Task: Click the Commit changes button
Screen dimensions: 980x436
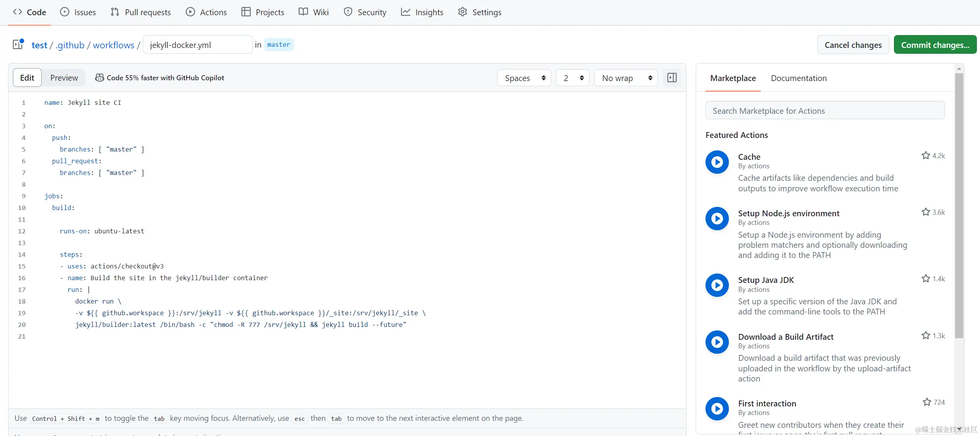Action: 935,45
